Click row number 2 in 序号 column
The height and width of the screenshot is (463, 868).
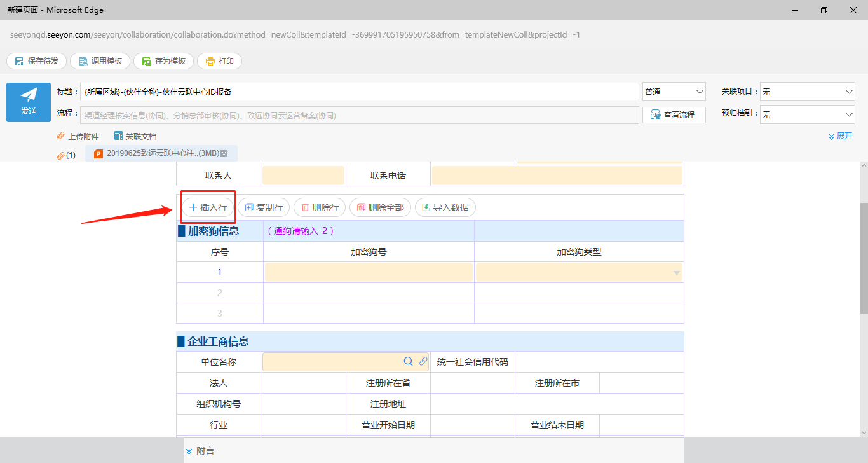[220, 293]
